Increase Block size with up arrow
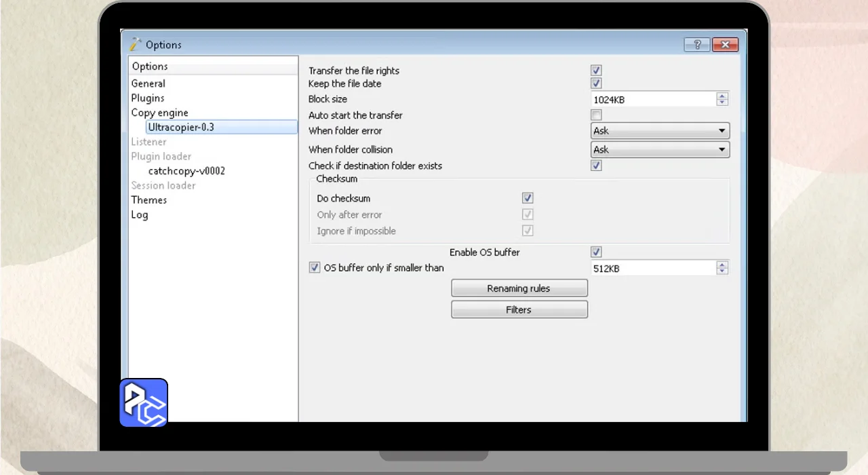 722,96
